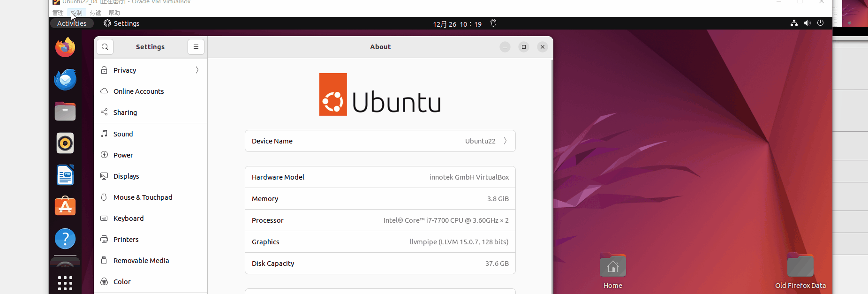Select Displays in settings list
This screenshot has height=294, width=868.
(151, 176)
